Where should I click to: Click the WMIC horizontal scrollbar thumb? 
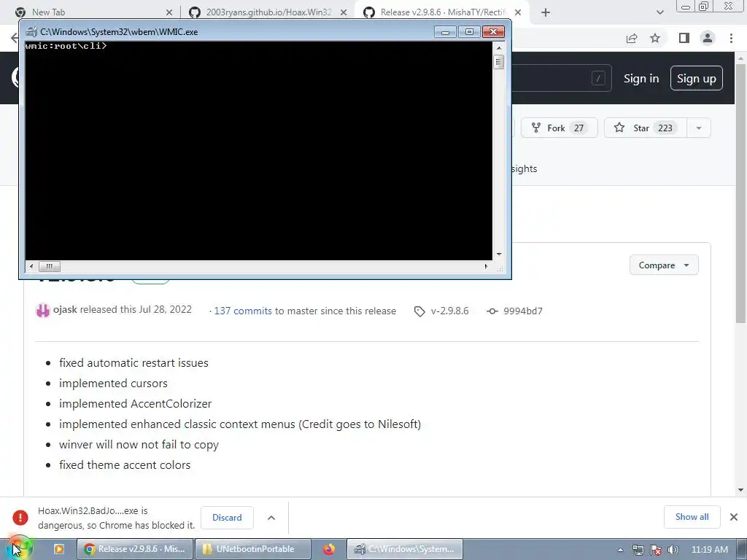click(x=49, y=266)
